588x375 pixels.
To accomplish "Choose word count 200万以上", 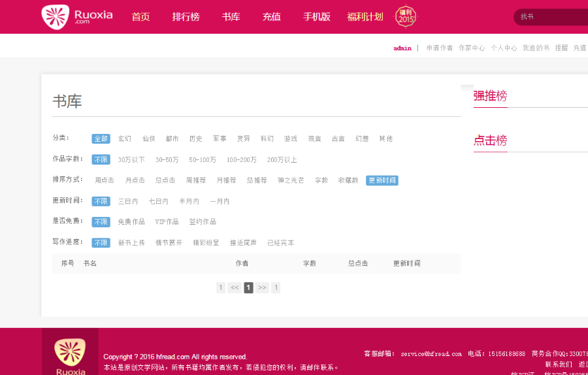I will (x=282, y=160).
